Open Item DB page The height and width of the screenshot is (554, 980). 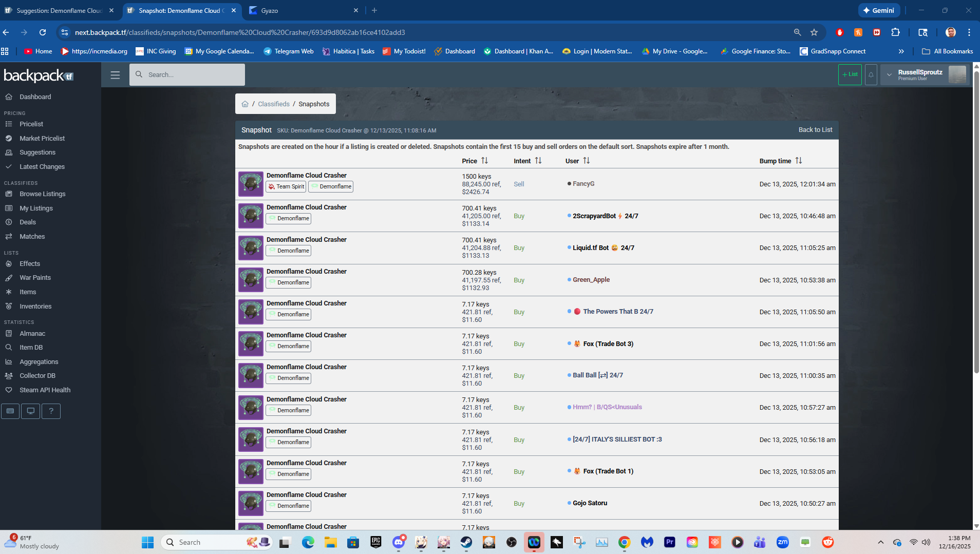click(x=31, y=347)
